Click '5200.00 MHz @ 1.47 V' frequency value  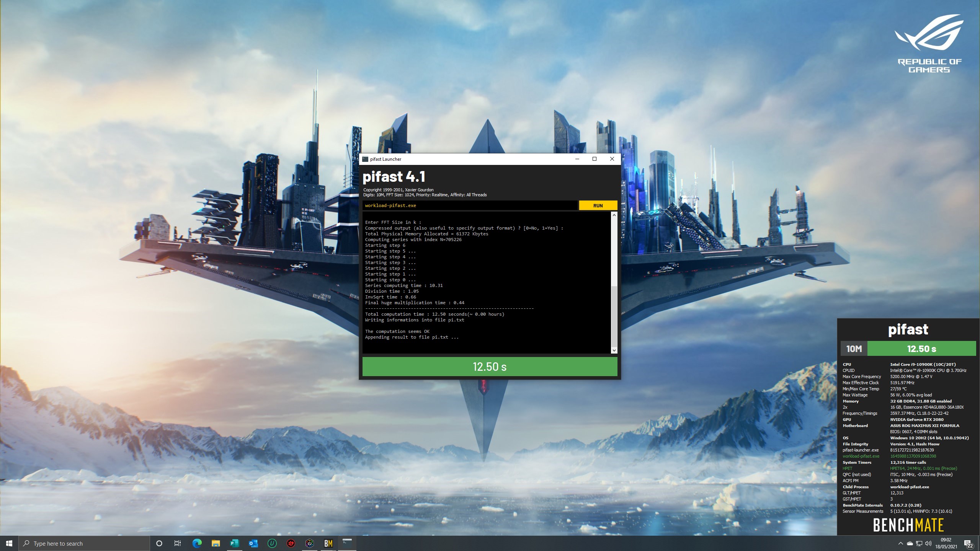[x=911, y=377]
